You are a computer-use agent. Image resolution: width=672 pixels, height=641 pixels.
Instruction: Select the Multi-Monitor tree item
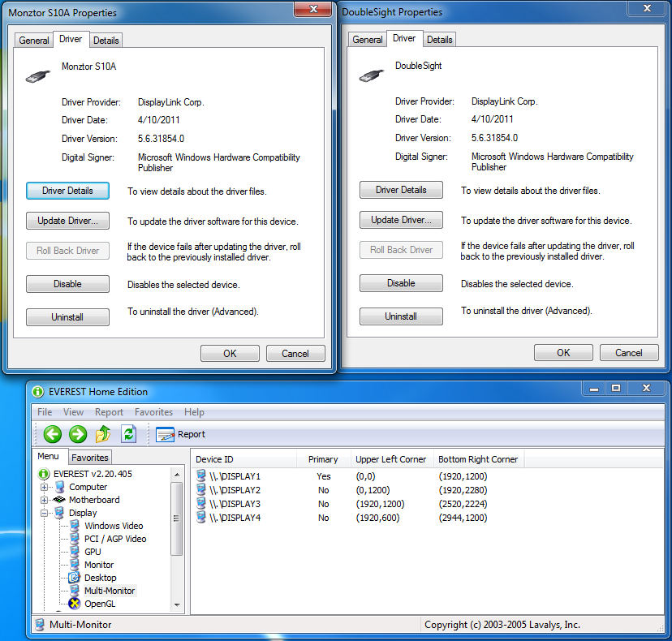point(110,591)
